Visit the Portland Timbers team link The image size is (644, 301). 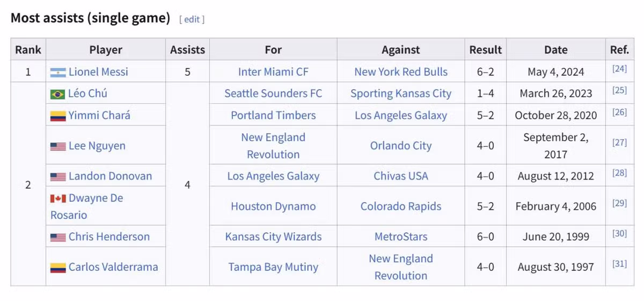click(x=273, y=116)
